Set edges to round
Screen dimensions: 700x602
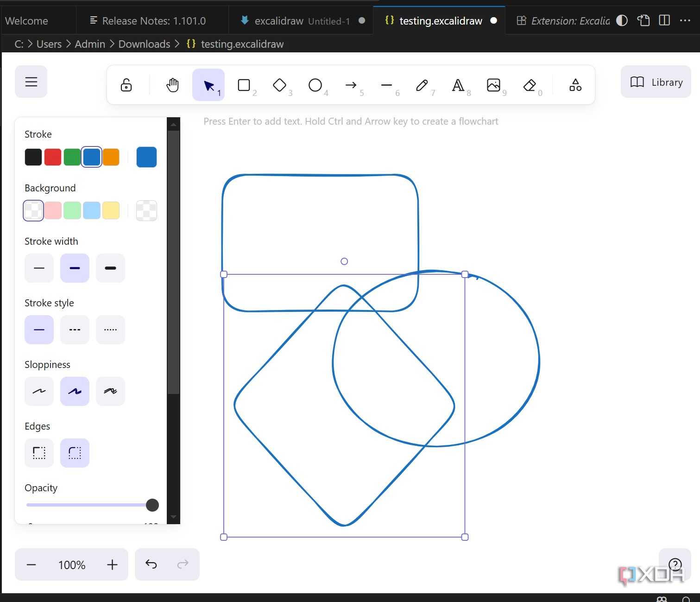(x=75, y=453)
